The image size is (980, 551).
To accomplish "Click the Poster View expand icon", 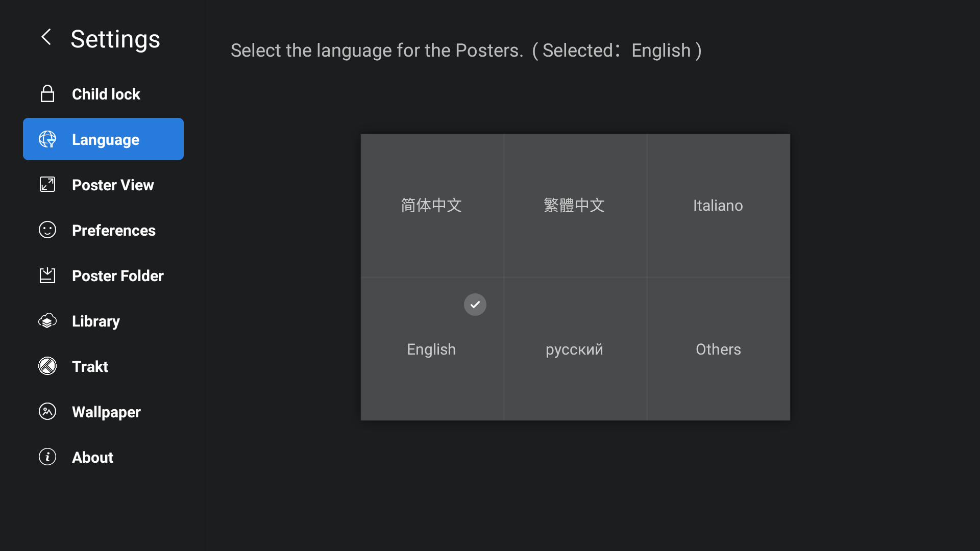I will pyautogui.click(x=47, y=185).
